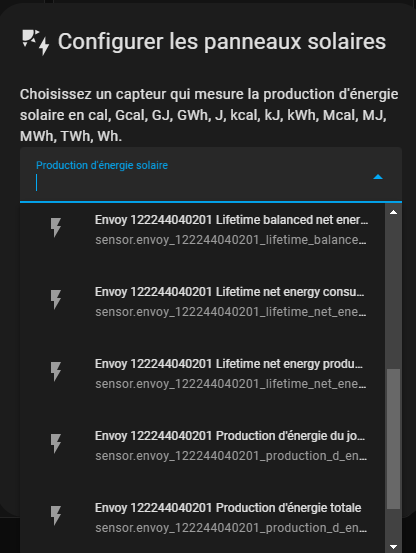416x553 pixels.
Task: Pick Envoy Lifetime net energy production option
Action: point(202,373)
